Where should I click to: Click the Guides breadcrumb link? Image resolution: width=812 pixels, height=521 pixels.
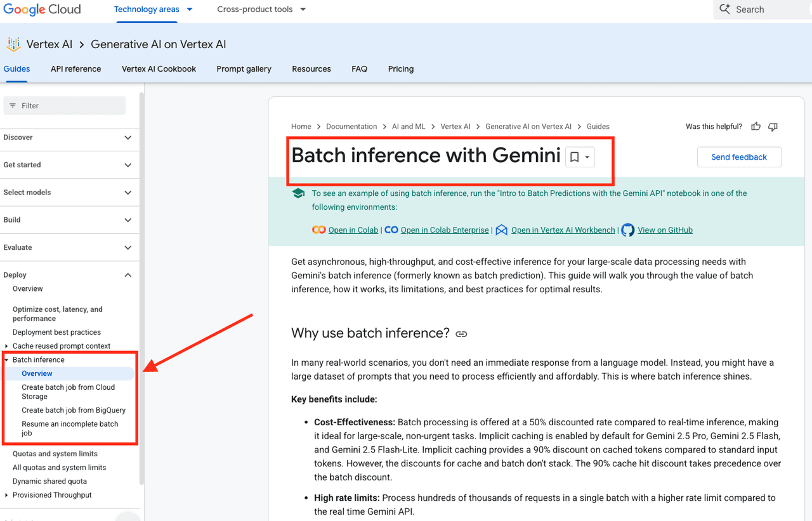(x=598, y=127)
